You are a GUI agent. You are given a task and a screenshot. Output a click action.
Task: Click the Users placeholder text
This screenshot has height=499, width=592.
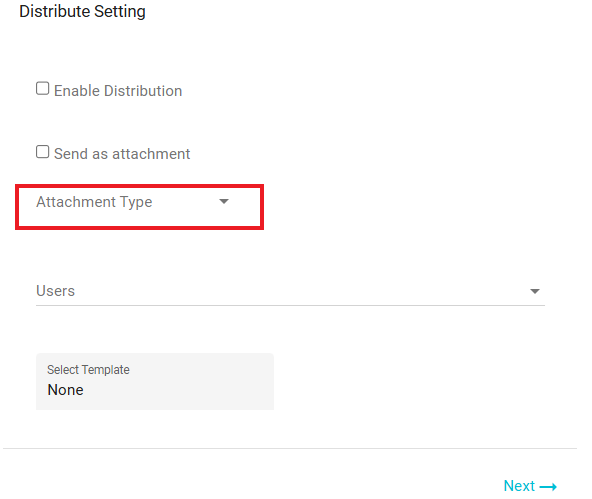56,291
